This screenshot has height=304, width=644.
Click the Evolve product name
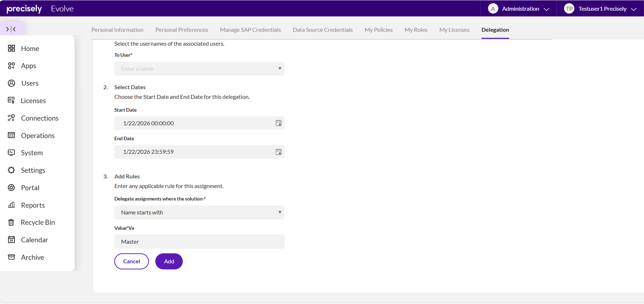(x=62, y=9)
